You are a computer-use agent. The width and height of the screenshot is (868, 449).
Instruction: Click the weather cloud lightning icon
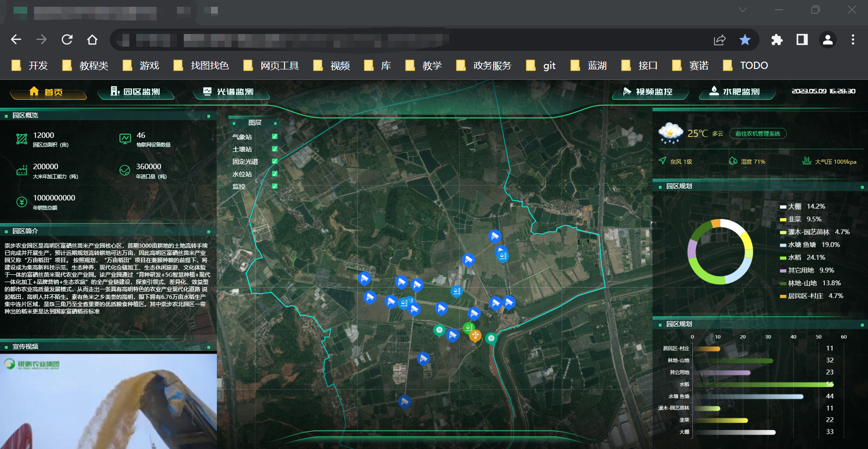click(x=670, y=133)
